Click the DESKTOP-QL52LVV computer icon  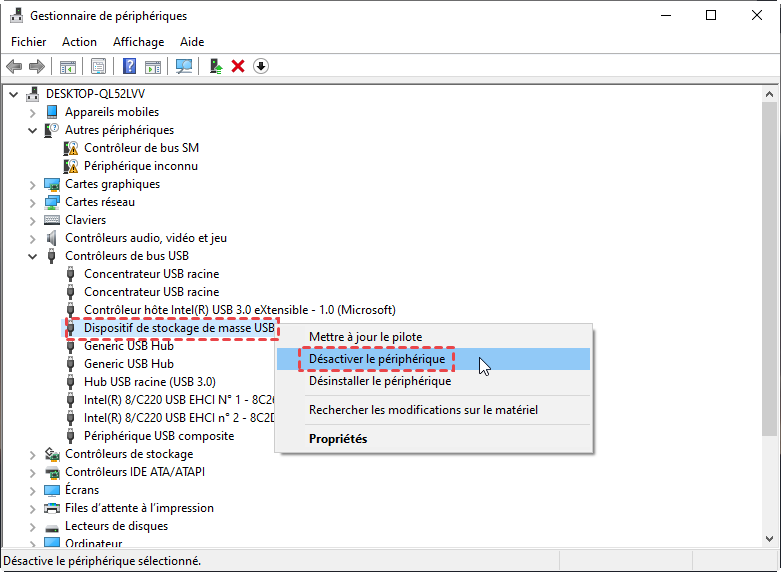pos(33,94)
